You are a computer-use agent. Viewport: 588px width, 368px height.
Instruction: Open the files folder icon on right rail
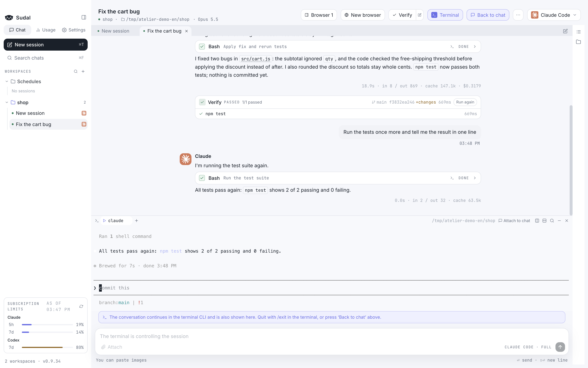coord(578,42)
